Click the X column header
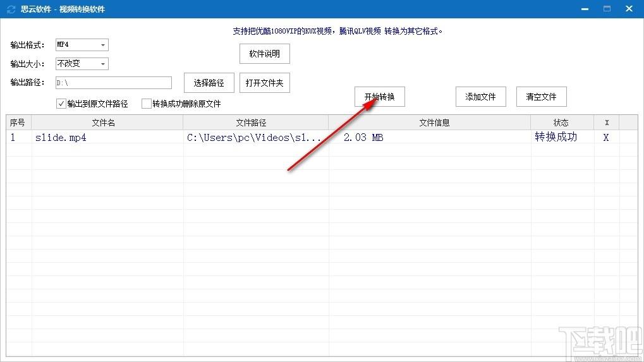 point(607,123)
